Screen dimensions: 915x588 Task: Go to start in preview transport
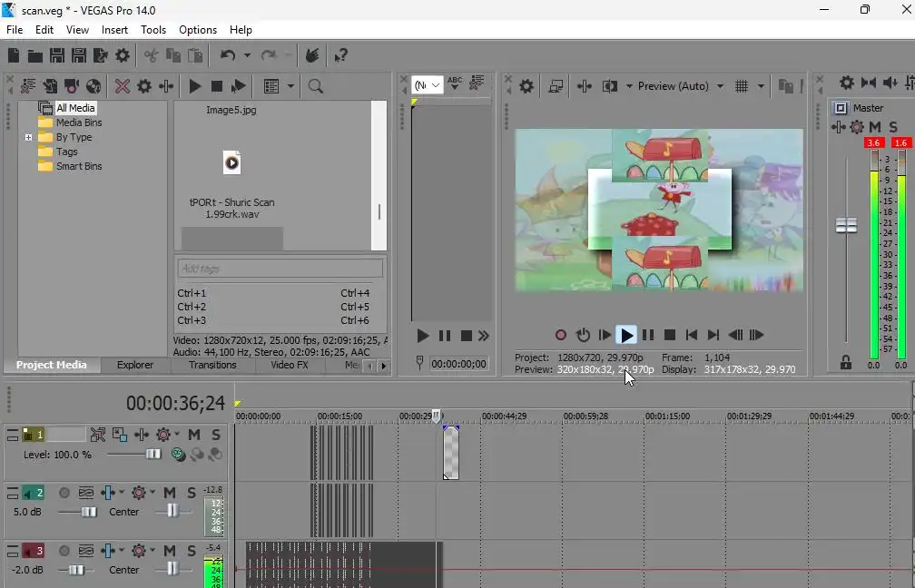pos(692,335)
